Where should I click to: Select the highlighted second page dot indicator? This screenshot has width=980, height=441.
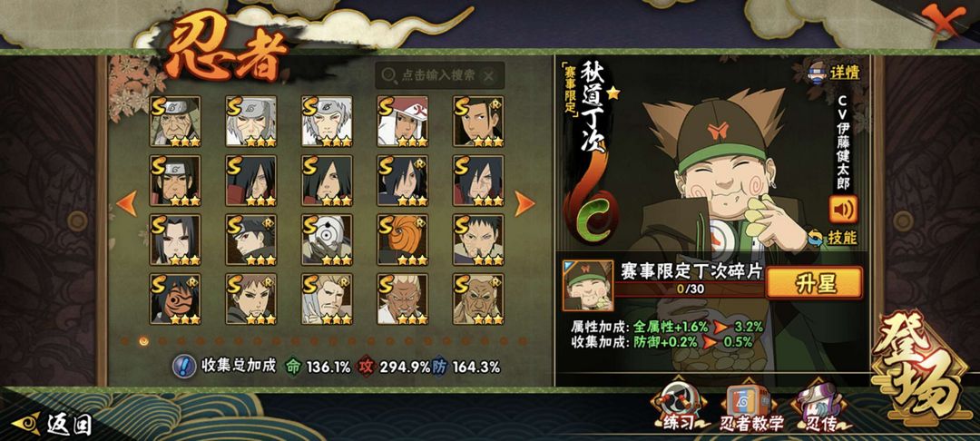(143, 341)
